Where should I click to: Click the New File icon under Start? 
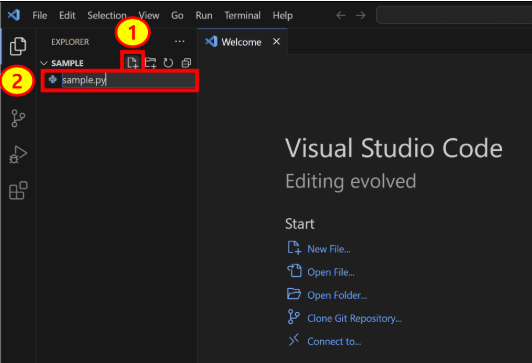(294, 248)
